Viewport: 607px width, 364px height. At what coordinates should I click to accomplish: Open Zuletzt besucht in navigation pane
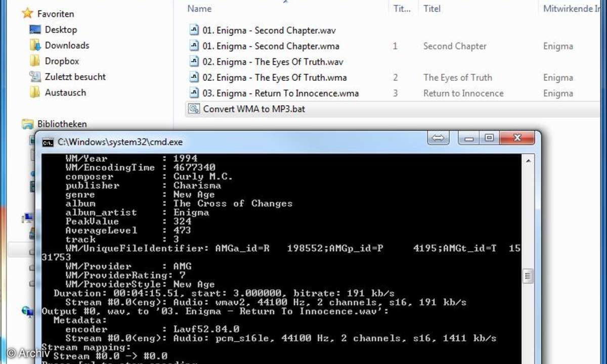(75, 76)
